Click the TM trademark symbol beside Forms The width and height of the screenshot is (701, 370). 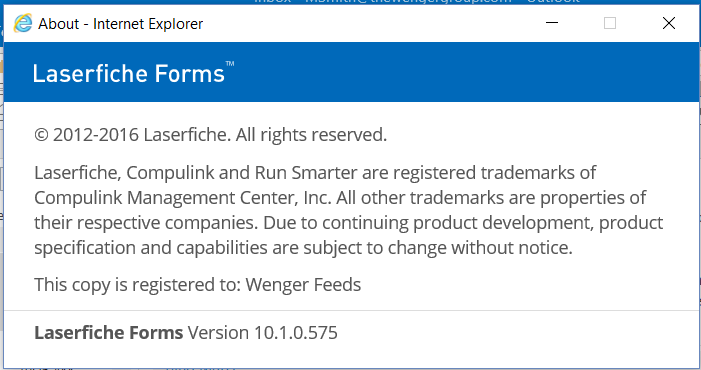tap(230, 64)
